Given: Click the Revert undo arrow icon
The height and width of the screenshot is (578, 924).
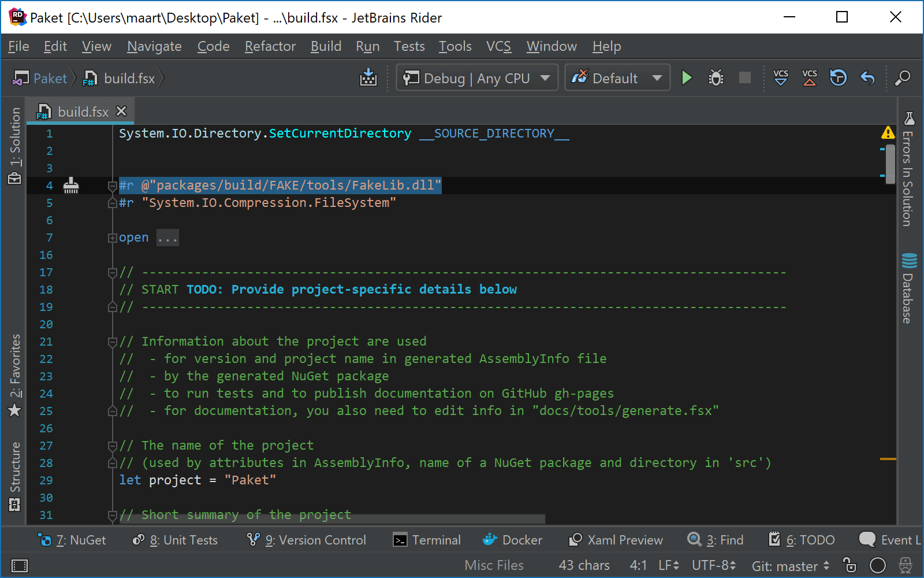Looking at the screenshot, I should pos(867,77).
